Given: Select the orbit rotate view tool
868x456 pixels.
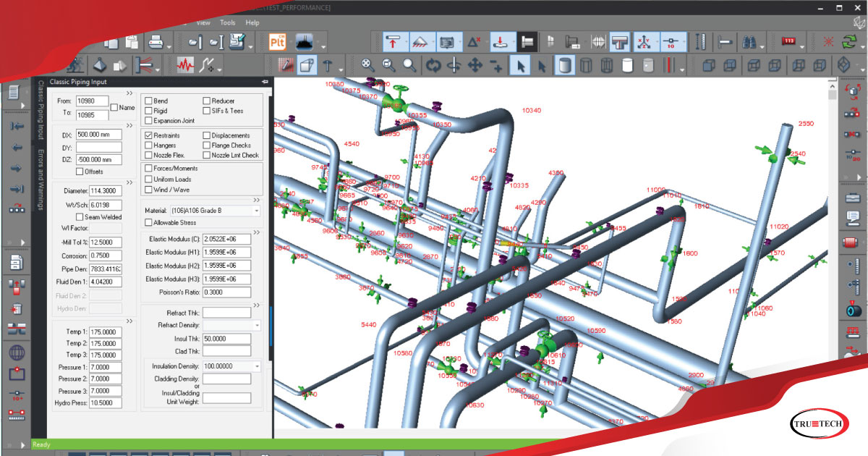Looking at the screenshot, I should 433,66.
